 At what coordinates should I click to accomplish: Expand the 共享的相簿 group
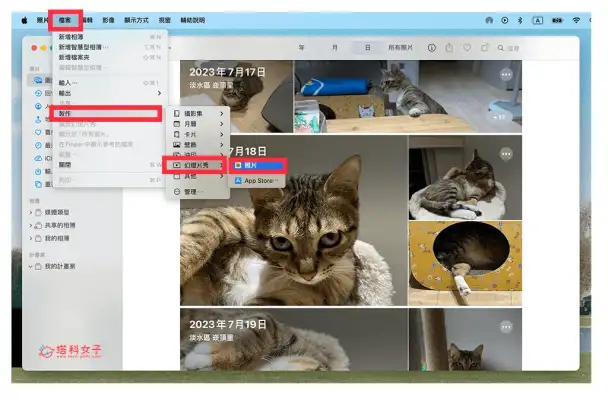[31, 225]
